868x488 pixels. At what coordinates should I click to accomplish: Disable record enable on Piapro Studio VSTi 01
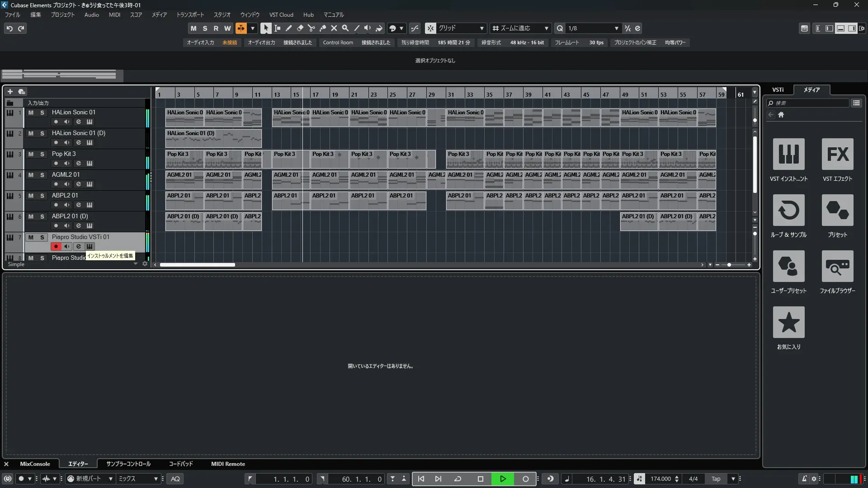coord(56,246)
